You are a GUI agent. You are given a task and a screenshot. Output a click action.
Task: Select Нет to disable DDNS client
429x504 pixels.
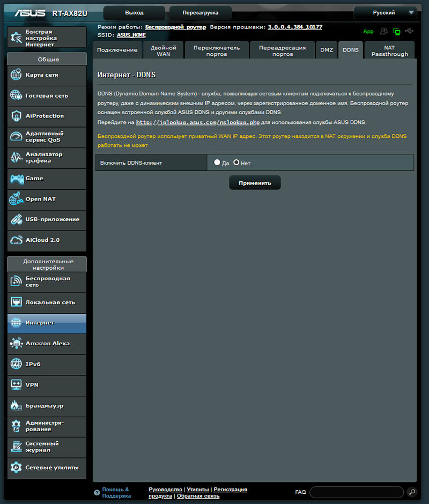236,162
